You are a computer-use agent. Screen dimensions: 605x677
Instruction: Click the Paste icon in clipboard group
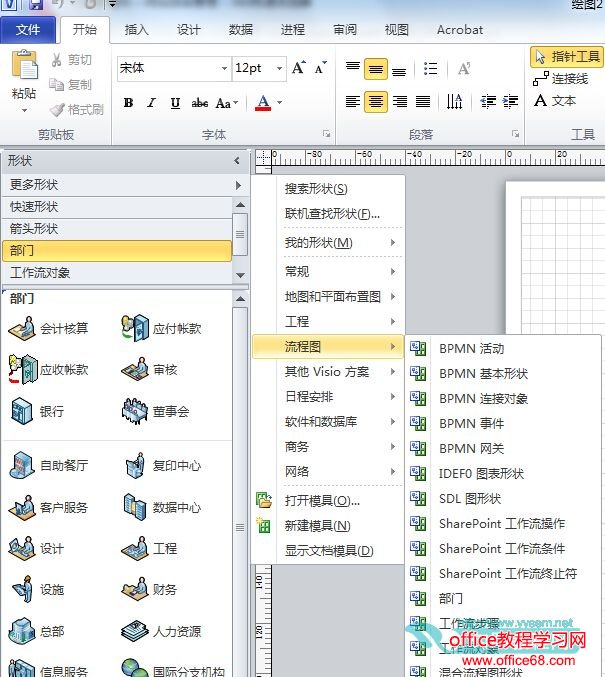[24, 64]
